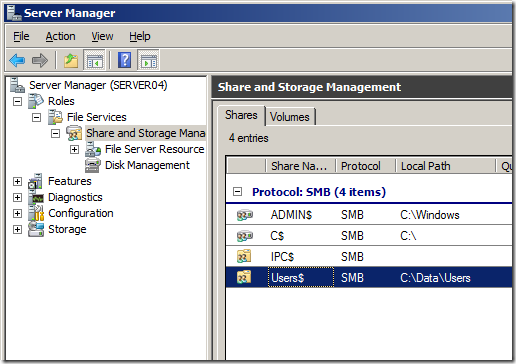This screenshot has width=516, height=364.
Task: Select the Users$ share name
Action: click(287, 278)
